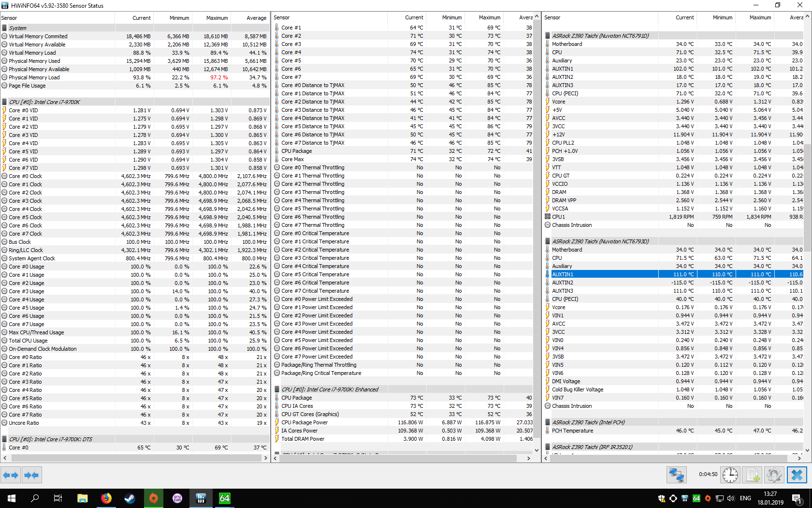Select the CPU GT Cores (Graphics) row
This screenshot has height=508, width=812.
click(x=403, y=414)
